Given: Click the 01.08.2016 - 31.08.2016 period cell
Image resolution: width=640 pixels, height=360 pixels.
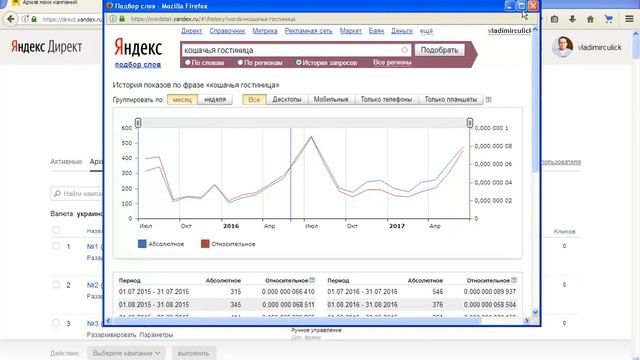Looking at the screenshot, I should coord(362,304).
